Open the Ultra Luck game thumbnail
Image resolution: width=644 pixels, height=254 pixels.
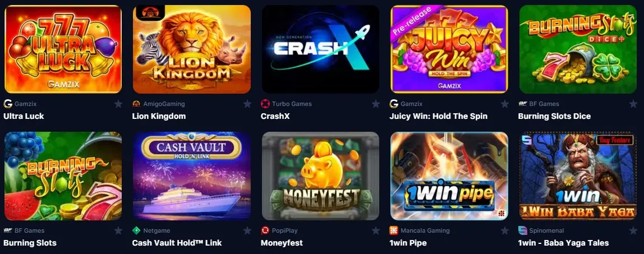point(63,49)
